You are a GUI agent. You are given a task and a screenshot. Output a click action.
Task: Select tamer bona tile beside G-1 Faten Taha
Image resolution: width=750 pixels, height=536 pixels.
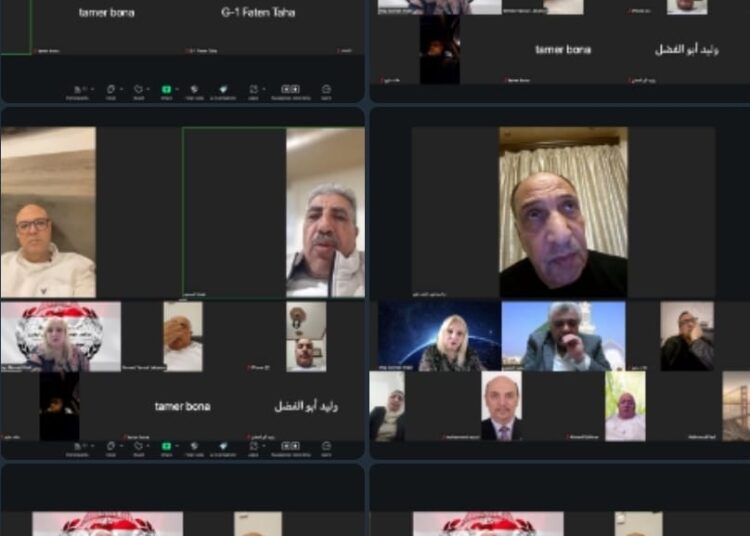(107, 26)
